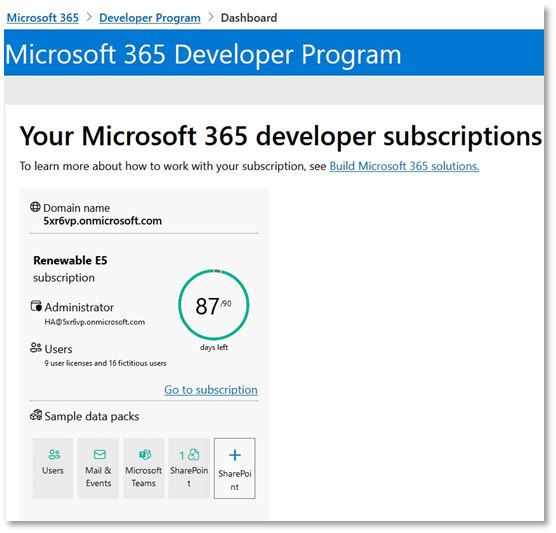The height and width of the screenshot is (533, 556).
Task: Click the 5xr6vp.onmicrosoft.com domain text
Action: click(x=102, y=221)
